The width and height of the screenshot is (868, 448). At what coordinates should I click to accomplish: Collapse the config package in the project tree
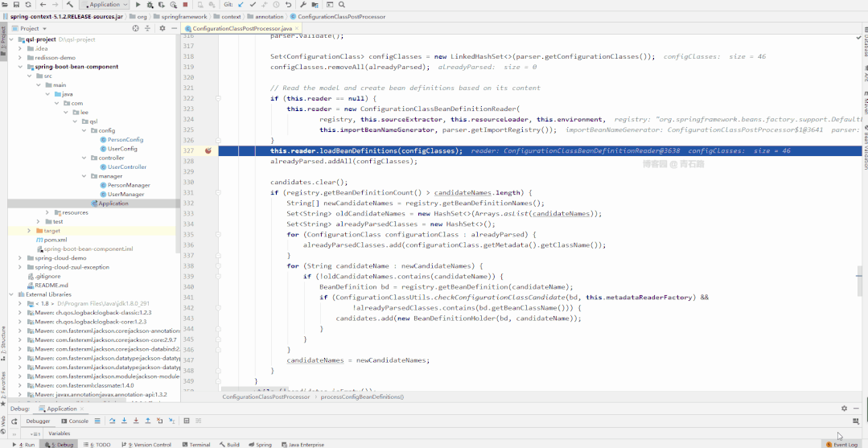(x=84, y=130)
